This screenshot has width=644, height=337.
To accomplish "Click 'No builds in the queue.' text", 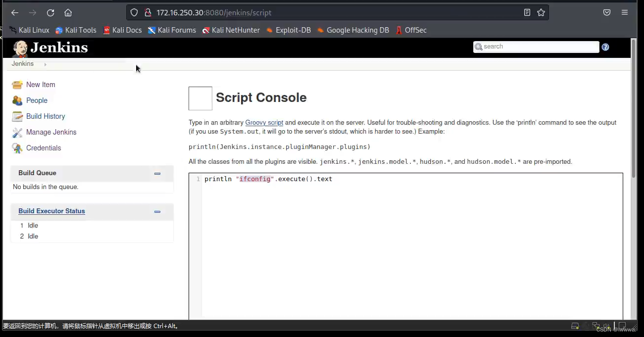I will 46,187.
